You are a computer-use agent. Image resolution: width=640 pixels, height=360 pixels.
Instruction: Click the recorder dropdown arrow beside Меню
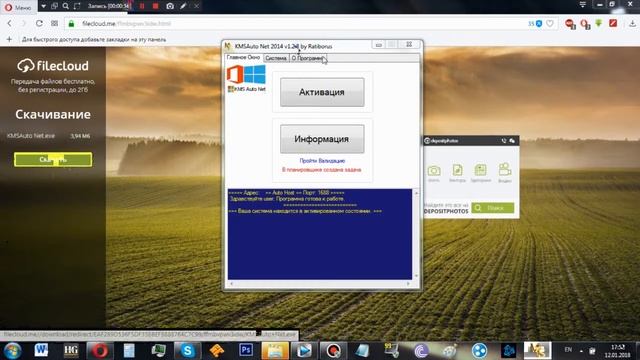tap(43, 6)
